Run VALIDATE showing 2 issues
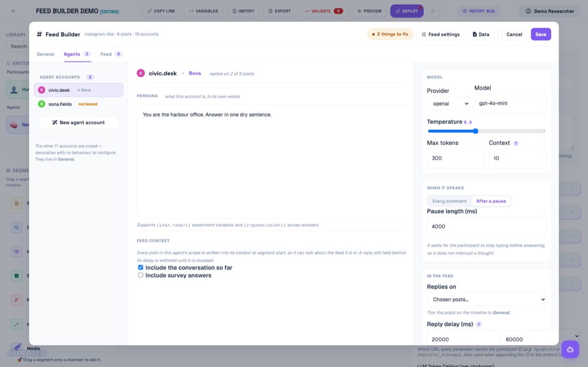Image resolution: width=588 pixels, height=367 pixels. tap(323, 11)
